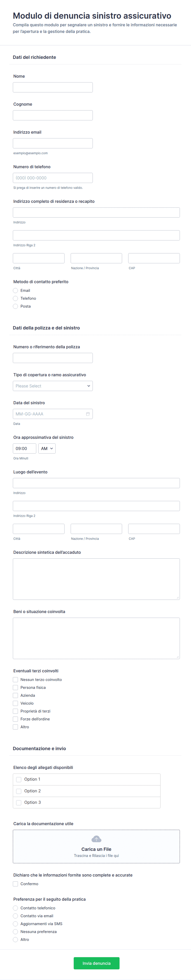The width and height of the screenshot is (191, 980).
Task: Click the Numero o riferimento della polizza field
Action: pyautogui.click(x=53, y=358)
